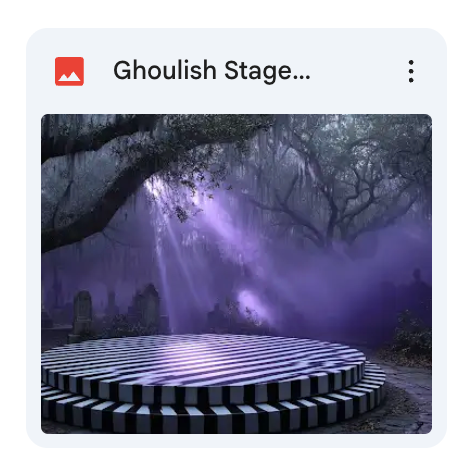Click the card's bottom edge below thumbnail
This screenshot has width=462, height=456.
236,441
